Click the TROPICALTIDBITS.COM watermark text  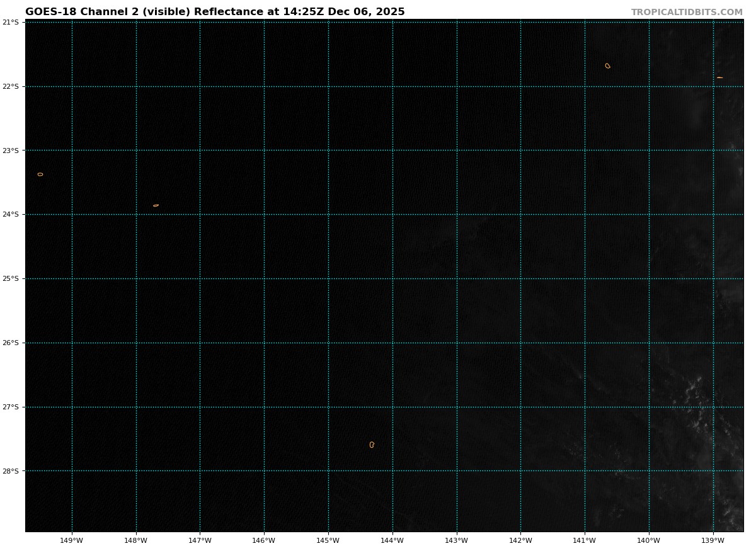687,13
